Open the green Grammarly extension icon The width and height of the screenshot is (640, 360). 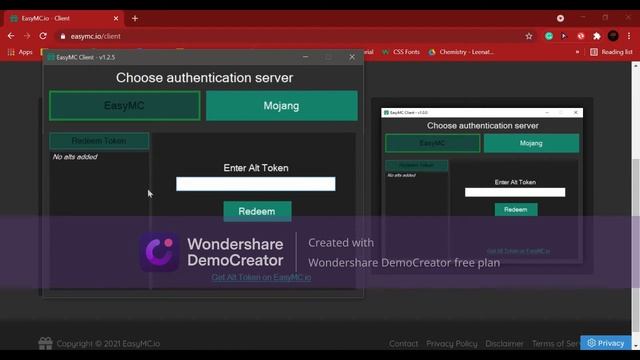(x=549, y=36)
